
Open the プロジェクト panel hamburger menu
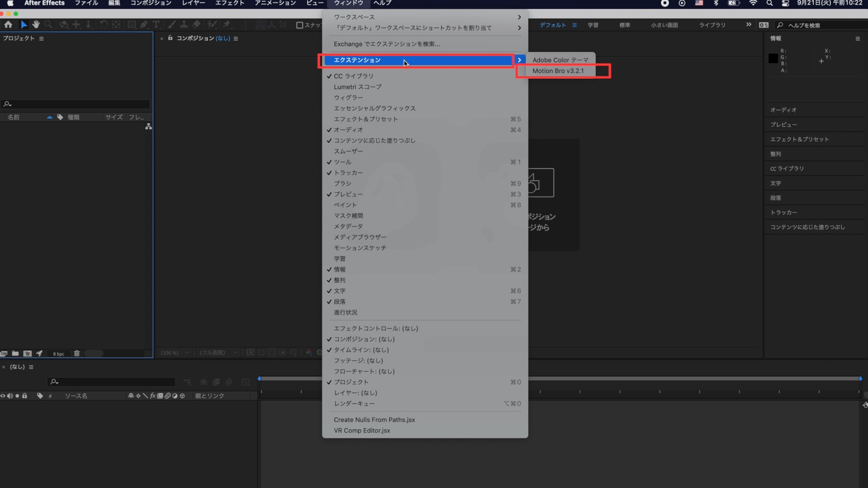click(42, 39)
